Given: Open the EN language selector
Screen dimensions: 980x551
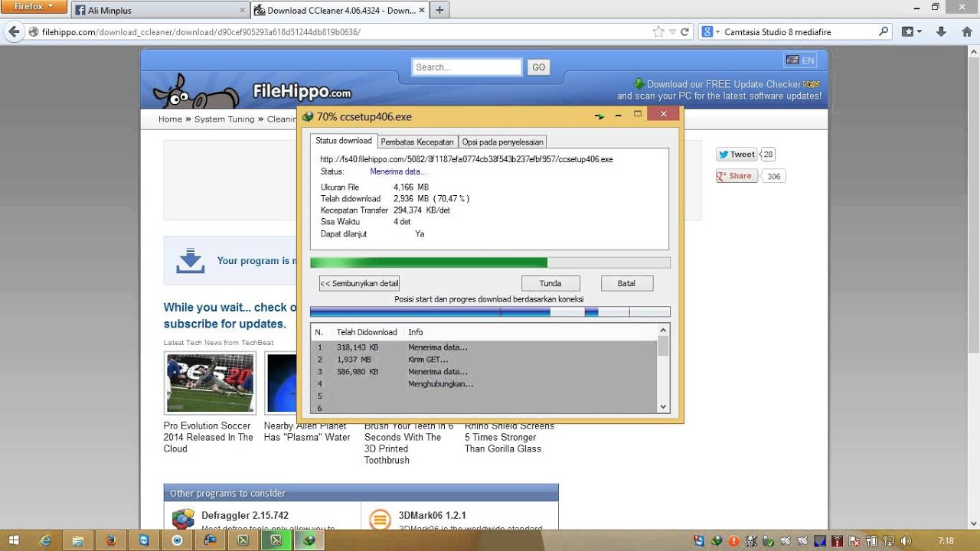Looking at the screenshot, I should (800, 60).
